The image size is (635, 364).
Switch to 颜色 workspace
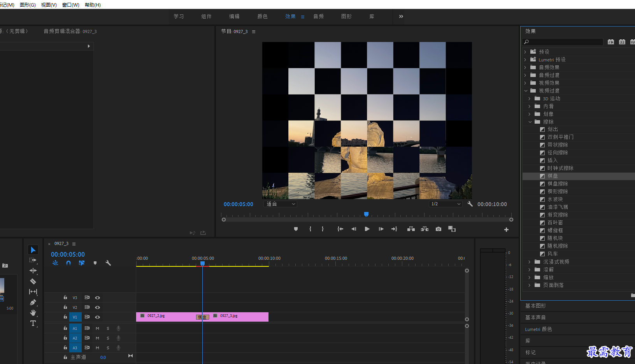tap(262, 16)
